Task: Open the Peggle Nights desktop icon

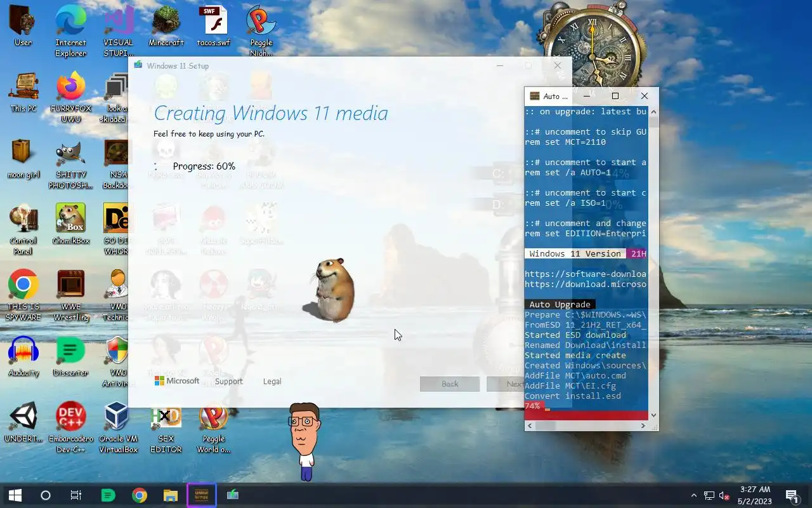Action: [x=261, y=30]
